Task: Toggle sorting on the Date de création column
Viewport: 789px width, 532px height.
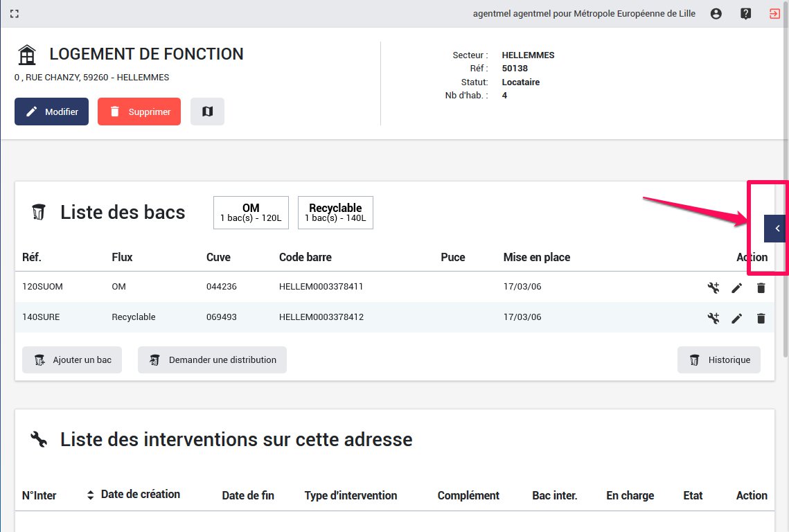Action: (x=90, y=495)
